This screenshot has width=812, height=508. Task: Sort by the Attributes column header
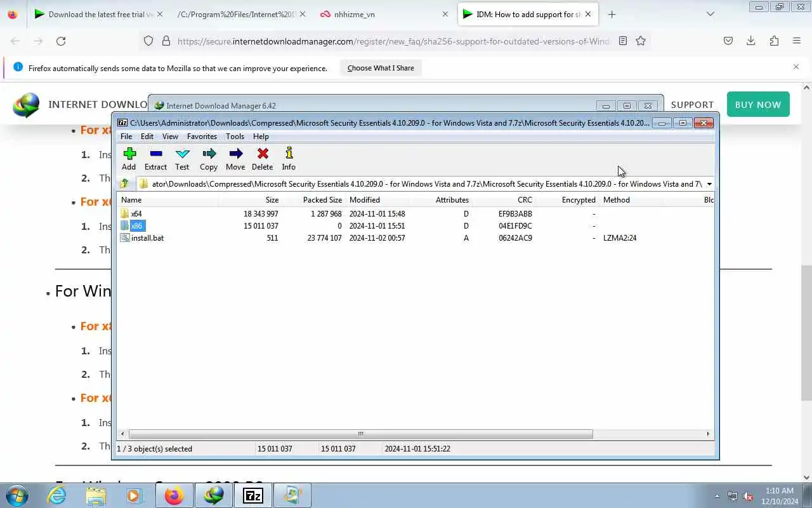point(440,200)
